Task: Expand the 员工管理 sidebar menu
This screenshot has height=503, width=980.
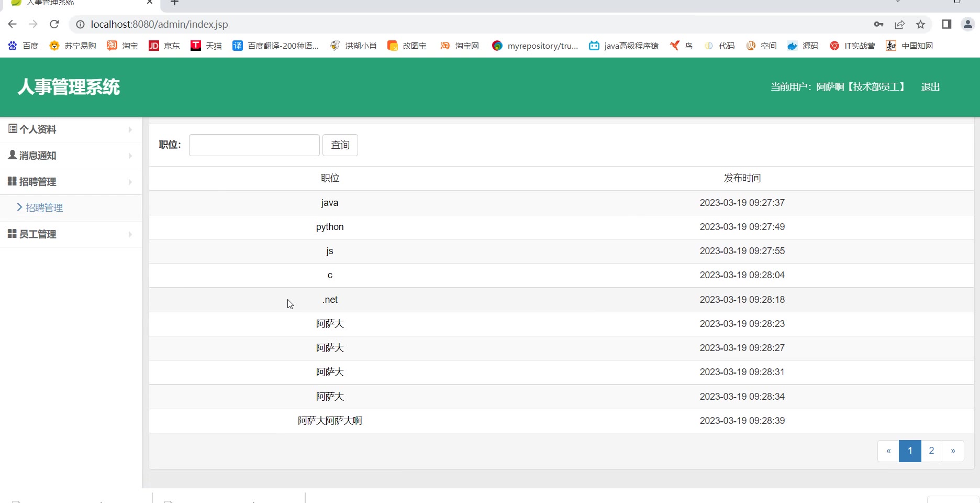Action: pos(71,234)
